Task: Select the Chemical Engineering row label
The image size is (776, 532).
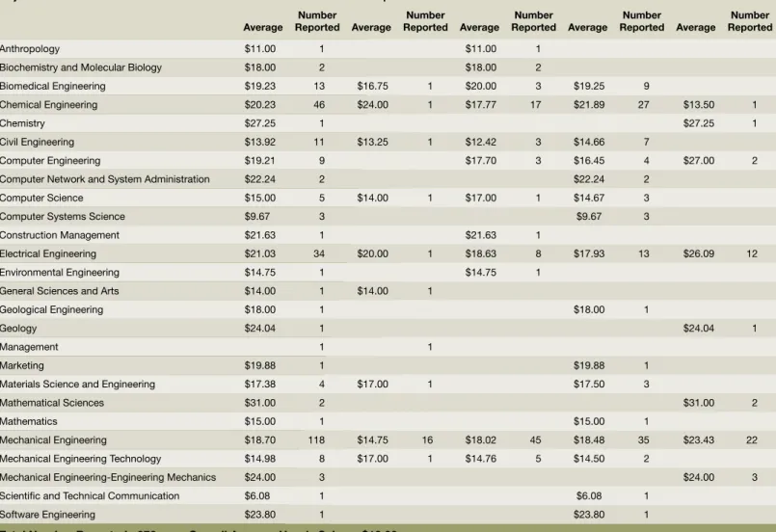Action: pyautogui.click(x=48, y=105)
